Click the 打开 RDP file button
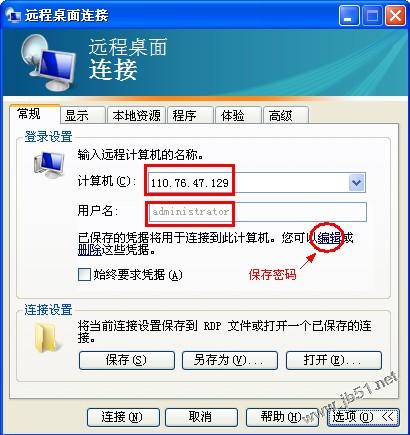Screen dimensions: 410x435 pyautogui.click(x=333, y=360)
